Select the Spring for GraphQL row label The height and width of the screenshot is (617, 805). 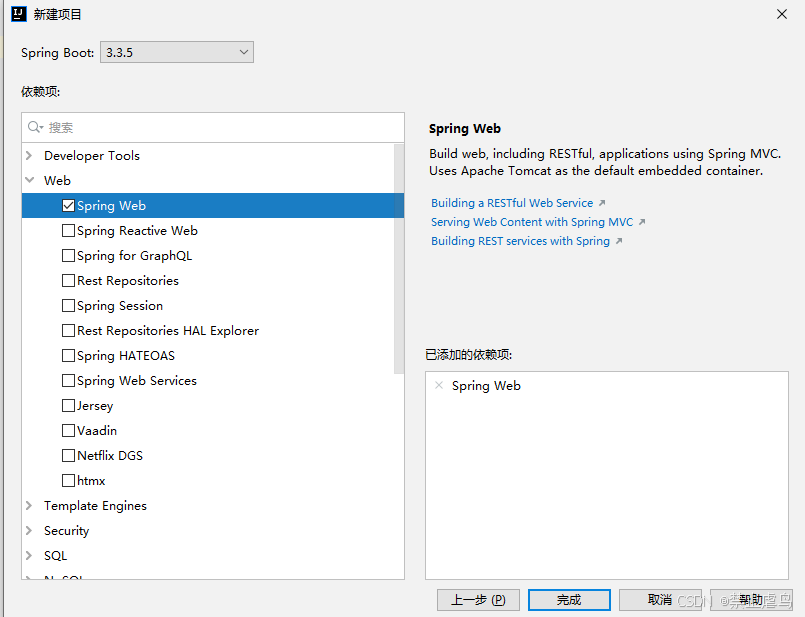click(x=135, y=256)
